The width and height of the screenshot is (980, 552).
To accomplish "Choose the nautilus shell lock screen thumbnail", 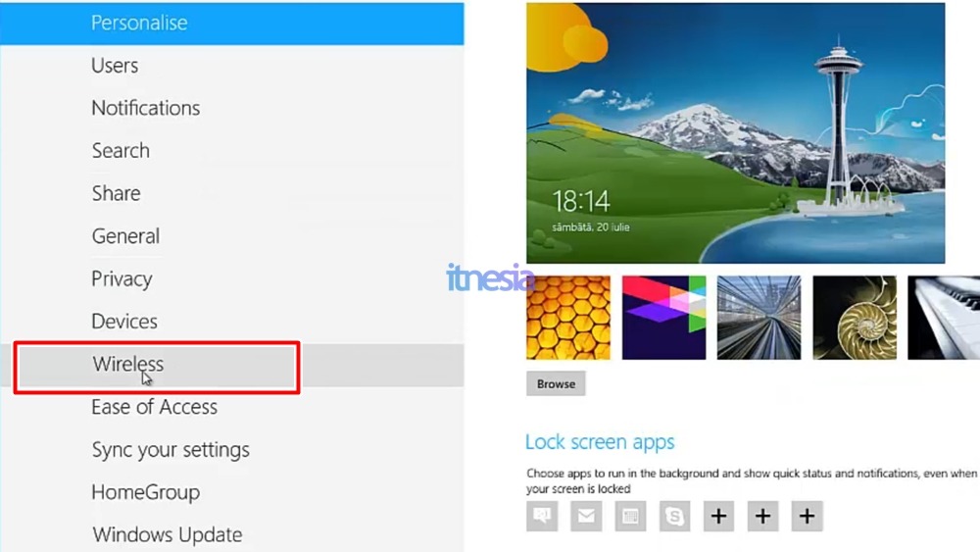I will 855,318.
